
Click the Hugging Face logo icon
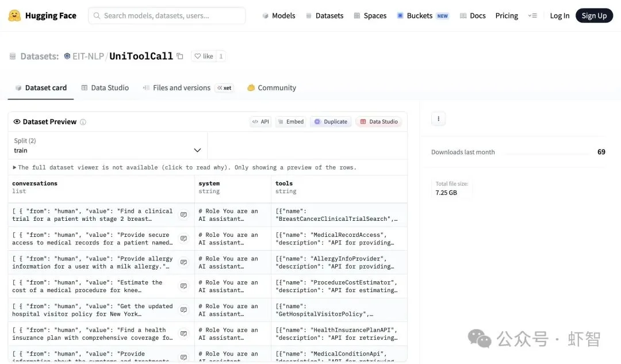[14, 16]
